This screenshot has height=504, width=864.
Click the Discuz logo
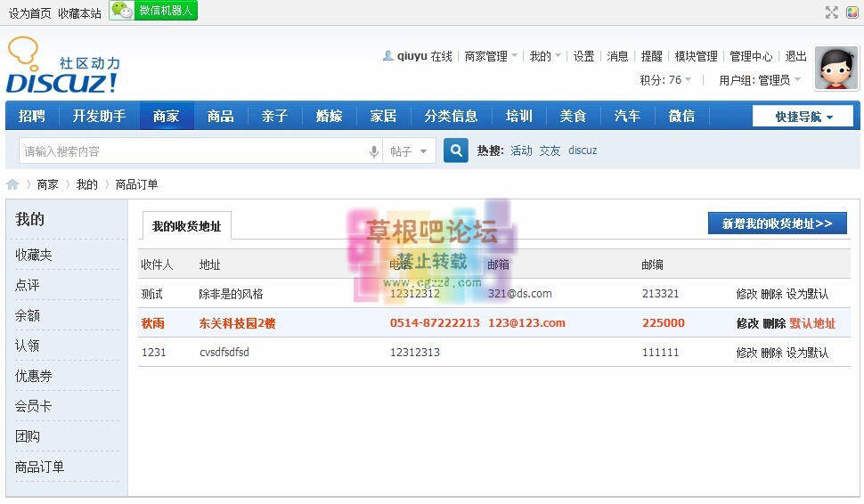[x=62, y=67]
